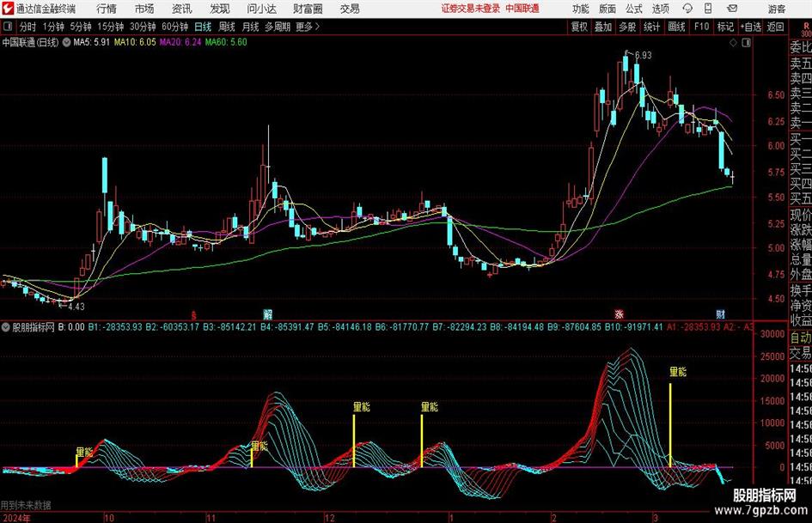Toggle the right panel layout icon
Image resolution: width=812 pixels, height=523 pixels.
coord(746,43)
